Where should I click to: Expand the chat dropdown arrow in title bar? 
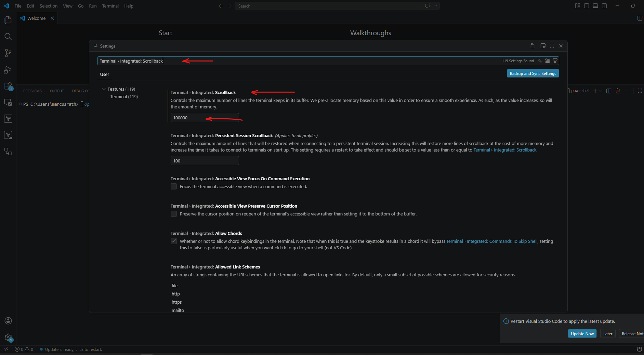(x=436, y=6)
